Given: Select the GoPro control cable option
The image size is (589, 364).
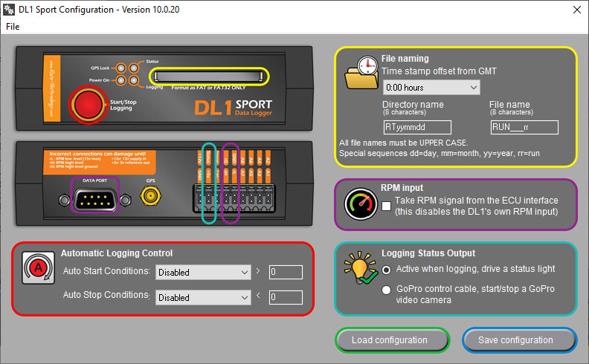Looking at the screenshot, I should pos(386,290).
